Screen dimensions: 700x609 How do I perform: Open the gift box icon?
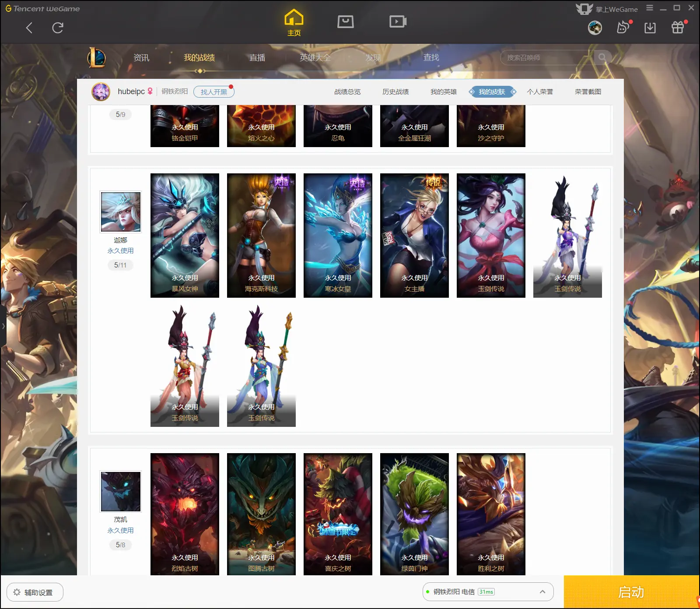(678, 28)
